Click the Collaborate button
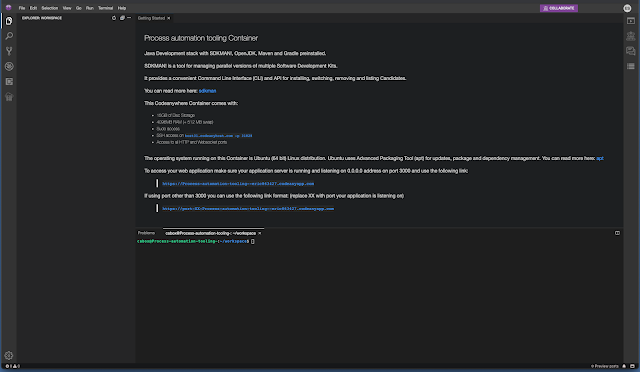This screenshot has width=640, height=372. (559, 8)
